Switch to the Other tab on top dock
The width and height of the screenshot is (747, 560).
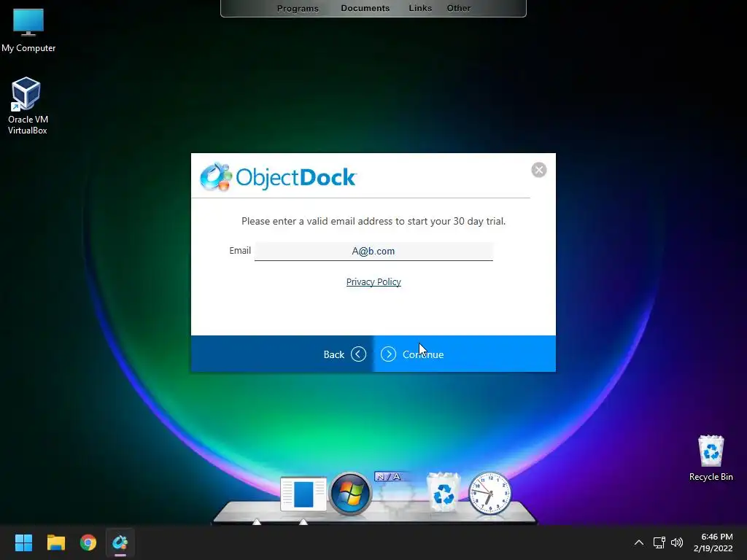[458, 8]
